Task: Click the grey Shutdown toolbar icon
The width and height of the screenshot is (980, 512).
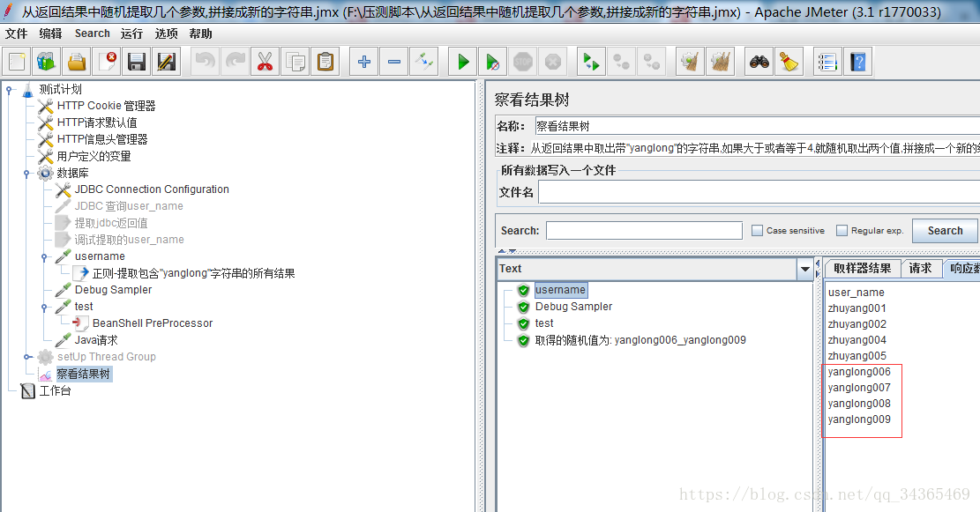Action: click(x=552, y=62)
